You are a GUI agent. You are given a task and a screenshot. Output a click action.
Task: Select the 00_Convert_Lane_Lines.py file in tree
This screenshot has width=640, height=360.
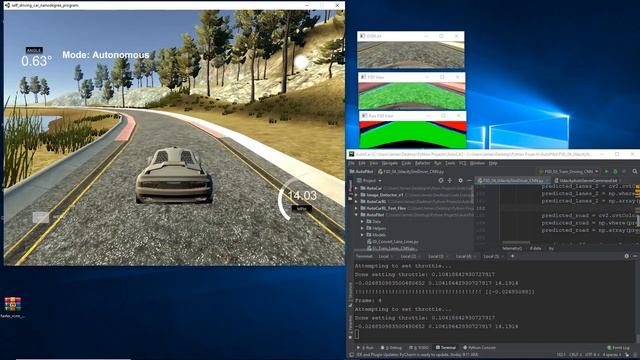[393, 242]
